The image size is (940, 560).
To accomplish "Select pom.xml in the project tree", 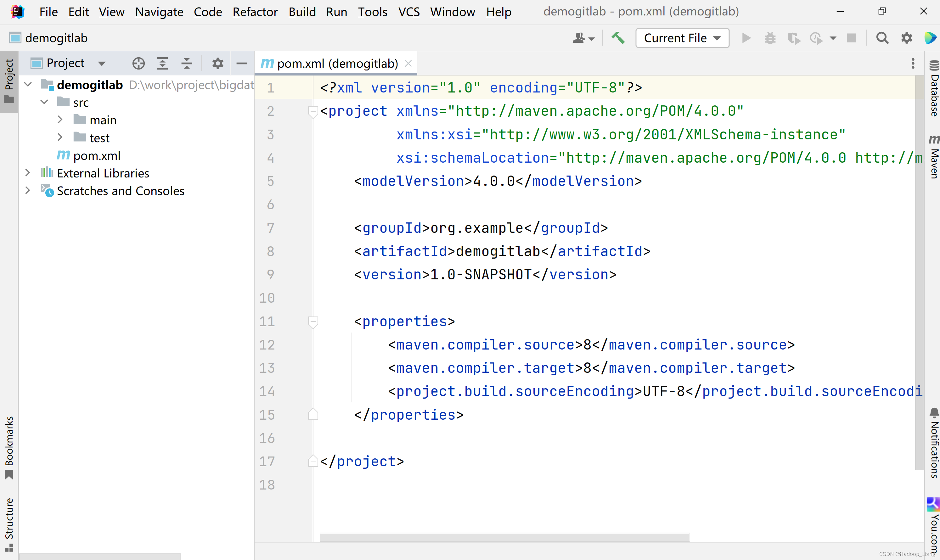I will (97, 155).
